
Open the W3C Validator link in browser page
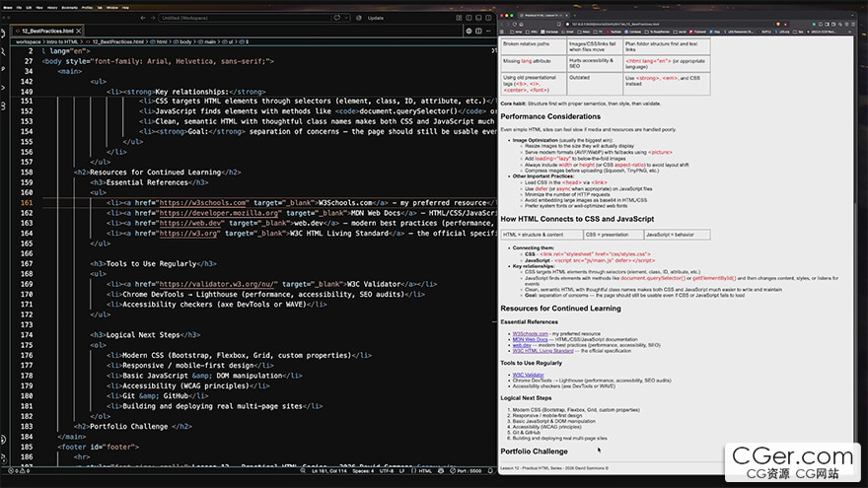tap(528, 375)
